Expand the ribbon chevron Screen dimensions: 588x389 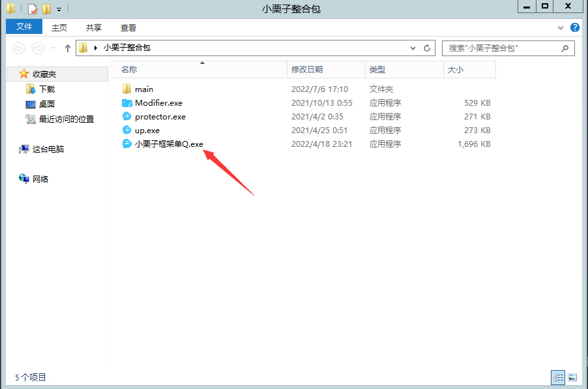coord(561,27)
